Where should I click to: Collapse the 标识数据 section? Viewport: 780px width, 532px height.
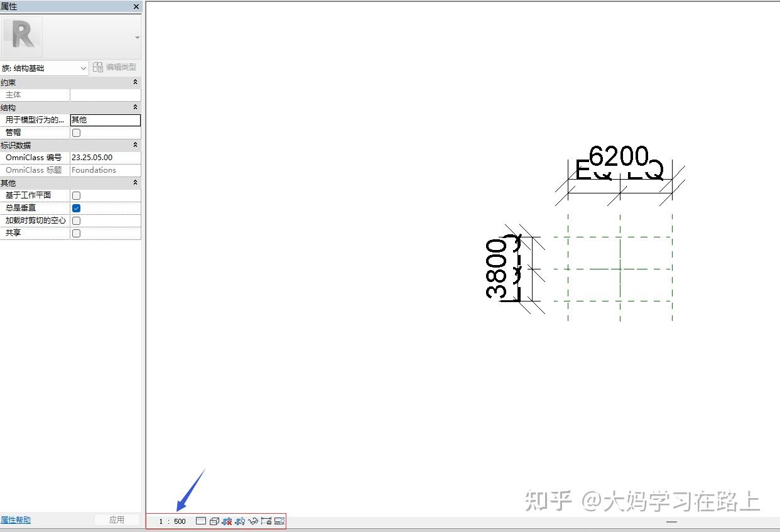coord(135,145)
